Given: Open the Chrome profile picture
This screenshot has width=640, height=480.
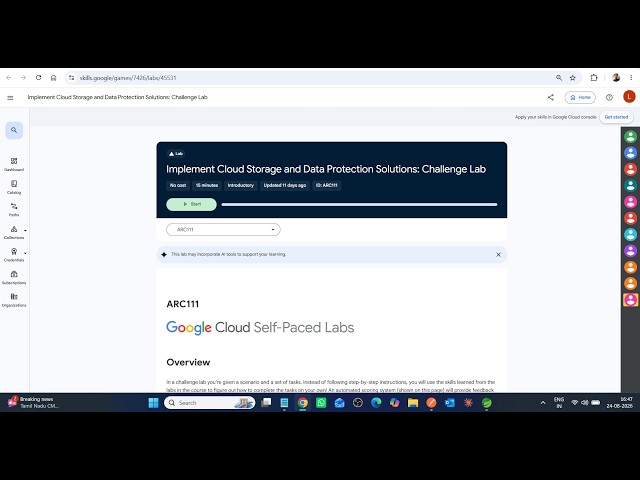Looking at the screenshot, I should tap(616, 78).
